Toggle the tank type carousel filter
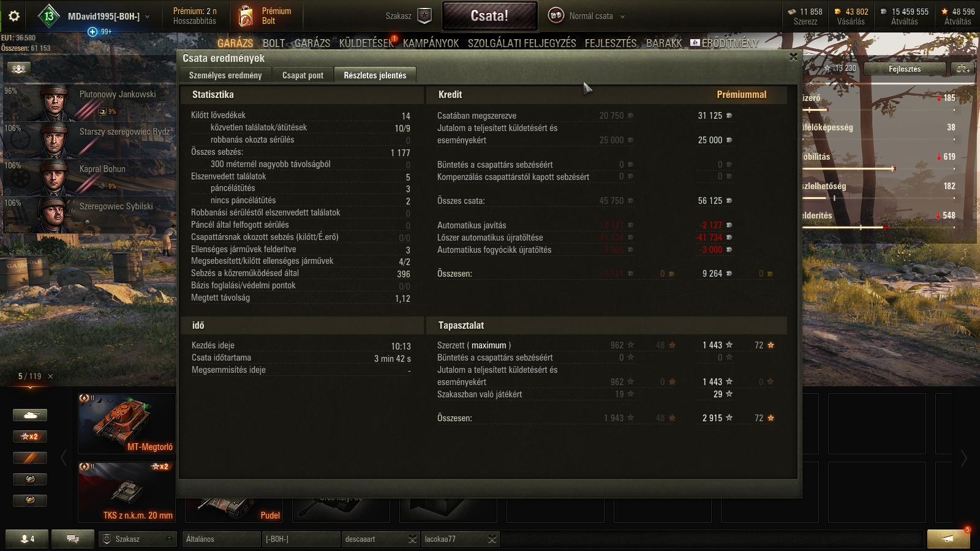This screenshot has height=551, width=980. [x=30, y=415]
